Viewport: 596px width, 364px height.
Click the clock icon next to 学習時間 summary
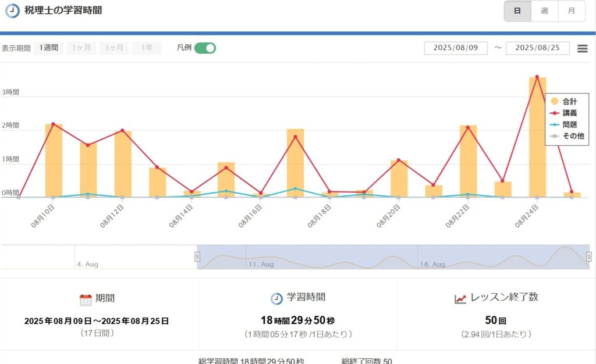pos(276,299)
